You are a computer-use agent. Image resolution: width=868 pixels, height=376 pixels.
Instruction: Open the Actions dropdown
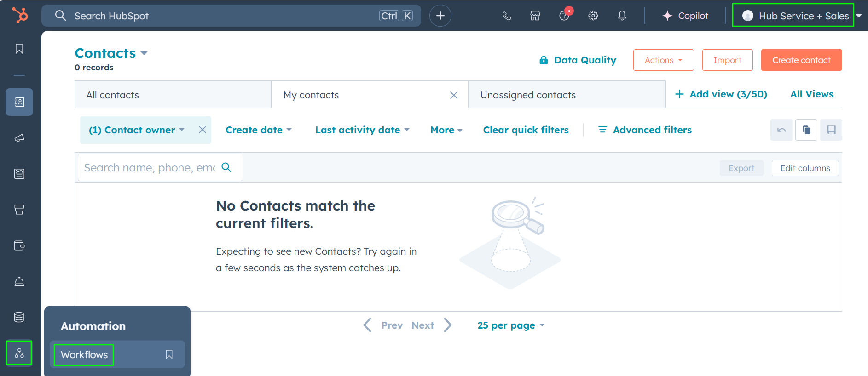point(663,60)
